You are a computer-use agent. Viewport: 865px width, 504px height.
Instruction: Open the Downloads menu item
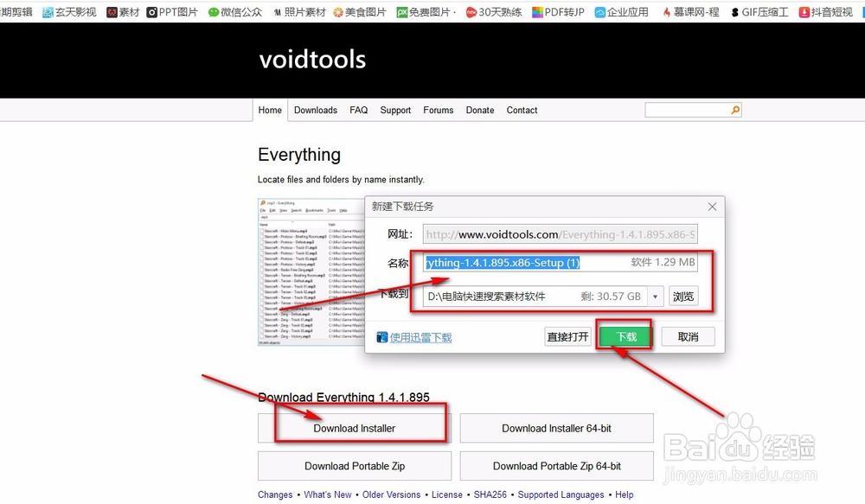click(316, 111)
